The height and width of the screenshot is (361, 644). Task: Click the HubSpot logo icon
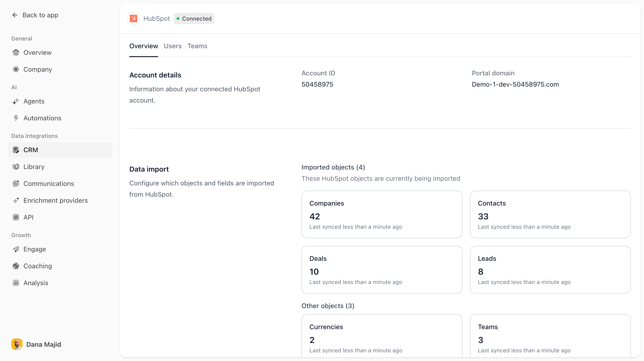[x=133, y=18]
